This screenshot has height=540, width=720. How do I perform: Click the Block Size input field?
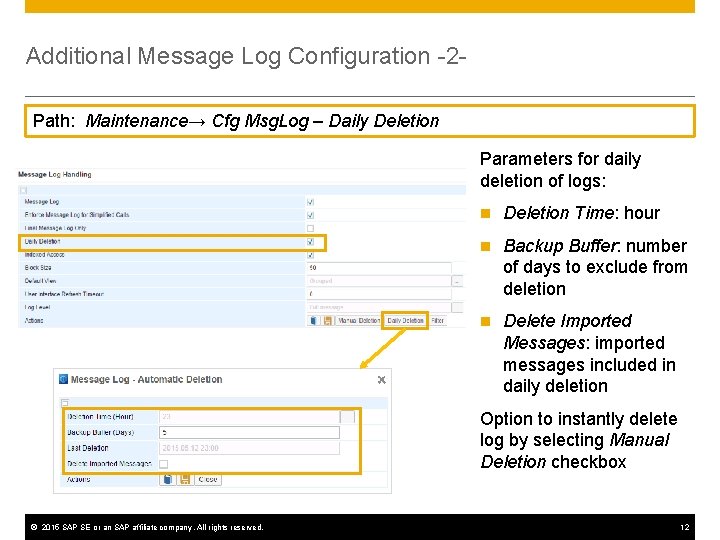(x=379, y=268)
